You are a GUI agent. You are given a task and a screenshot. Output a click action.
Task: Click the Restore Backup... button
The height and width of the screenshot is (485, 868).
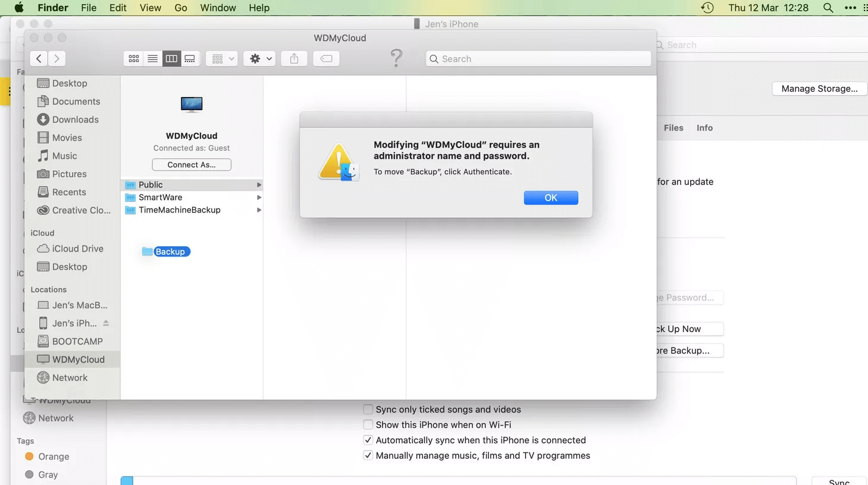click(x=690, y=351)
